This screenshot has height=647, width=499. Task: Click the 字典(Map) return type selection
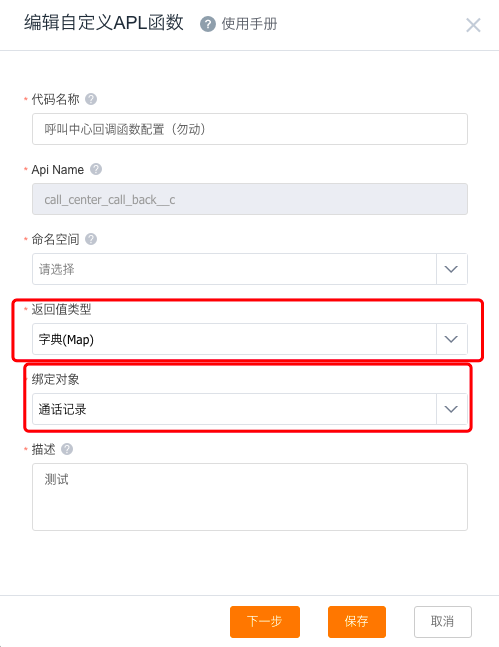pyautogui.click(x=234, y=339)
